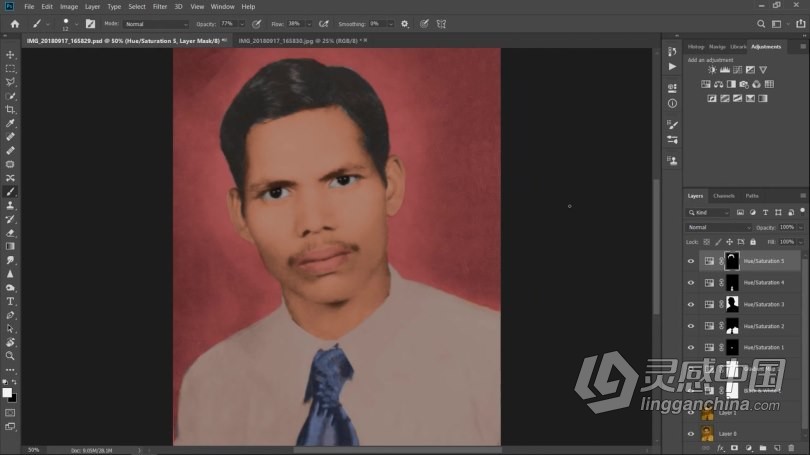The image size is (810, 455).
Task: Select the Path Selection tool
Action: tap(10, 328)
